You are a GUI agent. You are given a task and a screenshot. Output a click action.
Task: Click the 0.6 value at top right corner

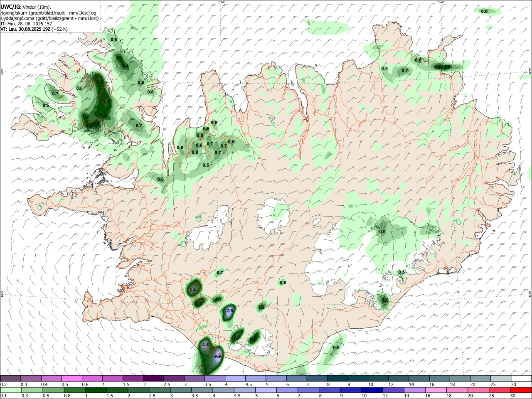click(x=484, y=11)
